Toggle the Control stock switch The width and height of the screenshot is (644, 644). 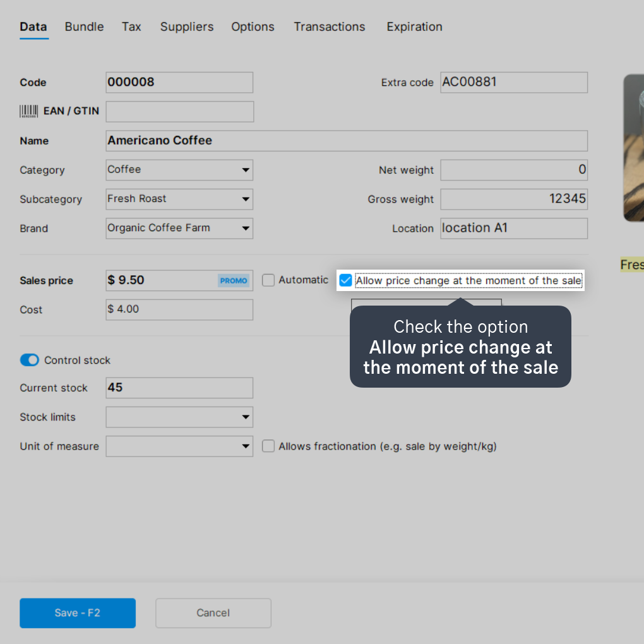(30, 360)
